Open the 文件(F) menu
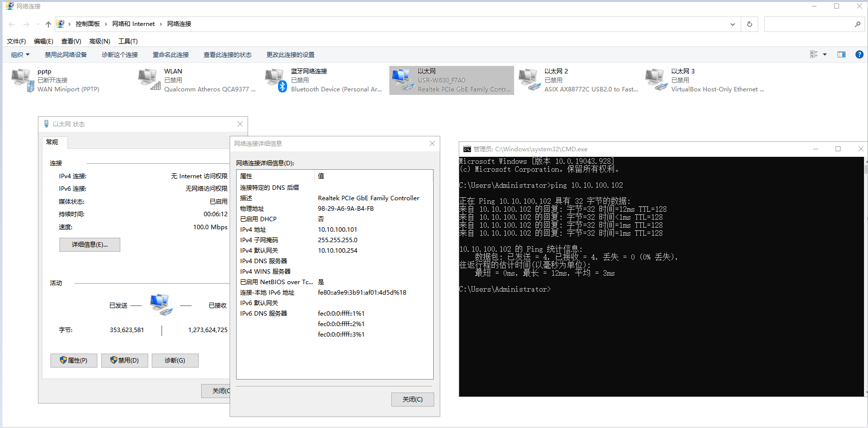The width and height of the screenshot is (868, 428). click(x=16, y=41)
